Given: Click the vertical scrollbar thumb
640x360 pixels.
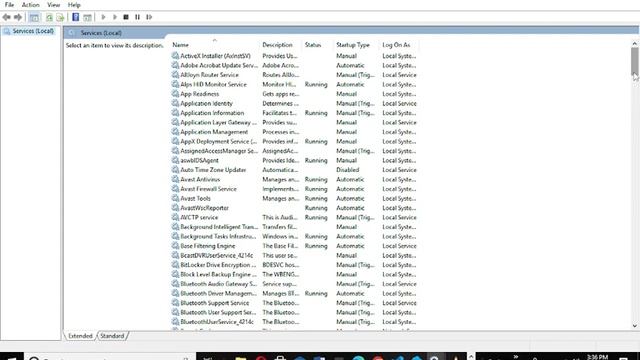Looking at the screenshot, I should click(635, 61).
